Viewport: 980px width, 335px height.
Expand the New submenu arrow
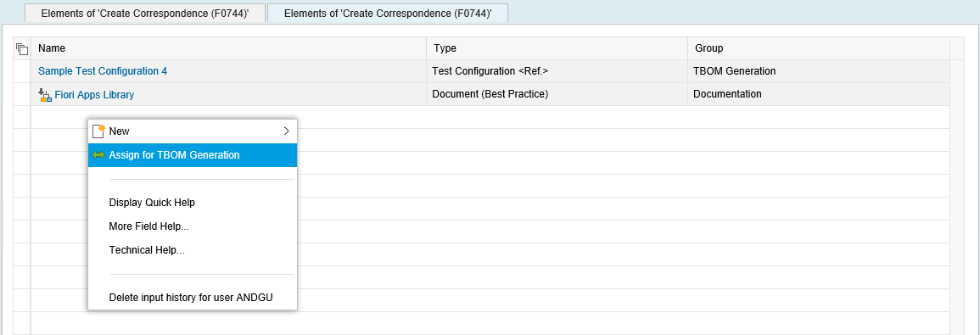pyautogui.click(x=287, y=131)
